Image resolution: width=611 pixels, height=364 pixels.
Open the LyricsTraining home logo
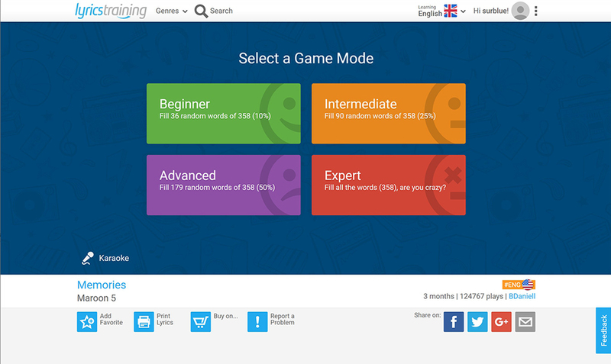[x=111, y=11]
